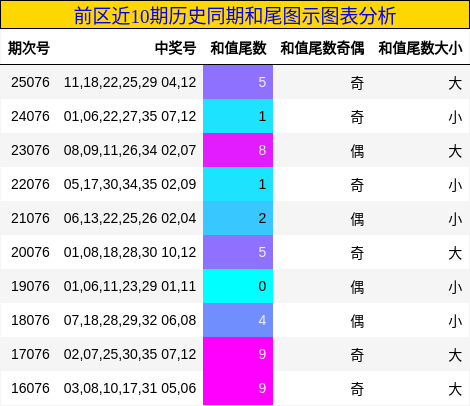470x406 pixels.
Task: Click the 和值尾数大小 column header
Action: [420, 48]
